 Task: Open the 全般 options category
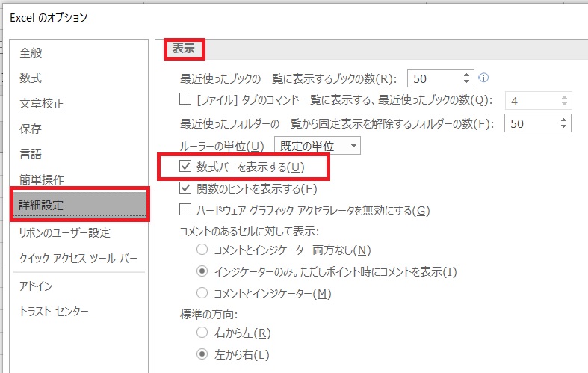click(31, 52)
